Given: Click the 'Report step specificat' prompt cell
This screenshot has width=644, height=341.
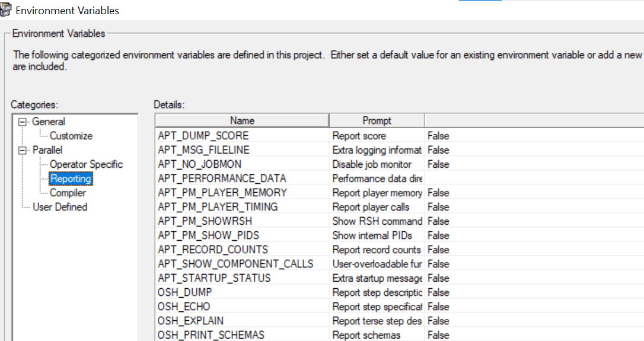Looking at the screenshot, I should pos(377,307).
